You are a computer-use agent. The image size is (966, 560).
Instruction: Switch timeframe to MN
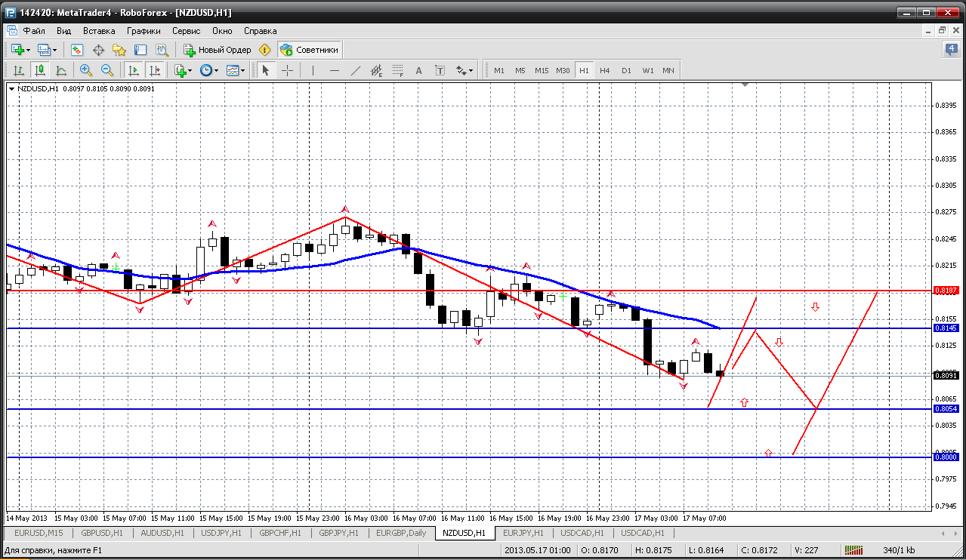coord(668,70)
